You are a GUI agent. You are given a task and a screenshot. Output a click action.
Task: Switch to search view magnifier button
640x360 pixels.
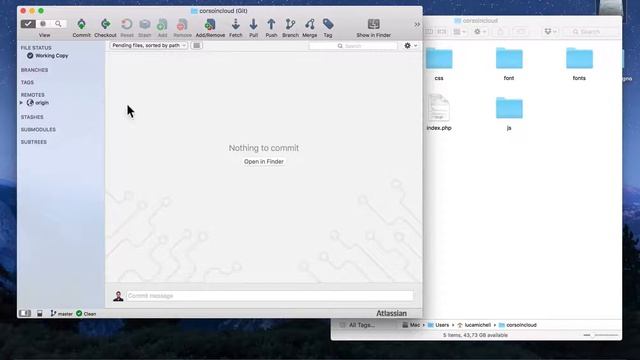tap(58, 24)
